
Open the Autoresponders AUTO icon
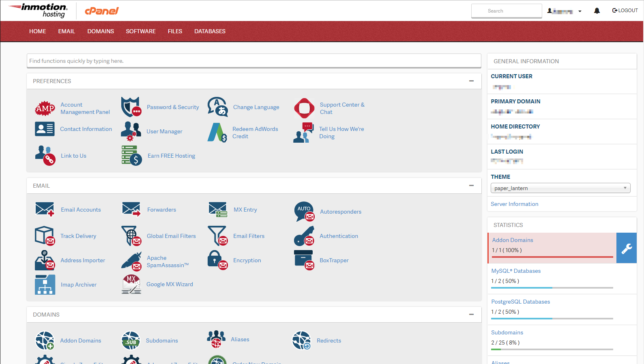coord(304,212)
